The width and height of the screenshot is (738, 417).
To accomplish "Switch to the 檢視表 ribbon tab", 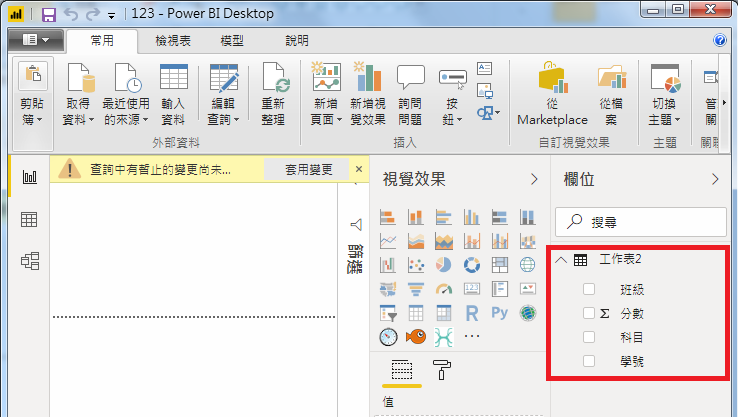I will [x=173, y=41].
